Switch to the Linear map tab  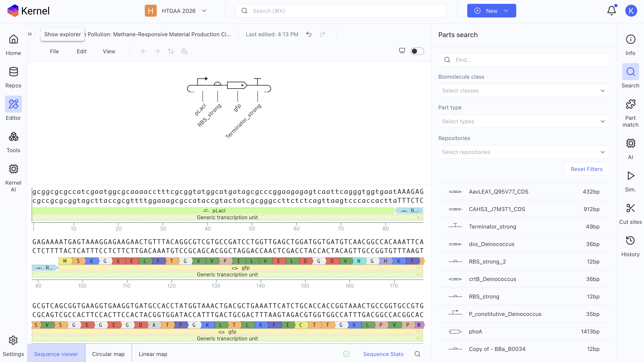click(x=153, y=354)
